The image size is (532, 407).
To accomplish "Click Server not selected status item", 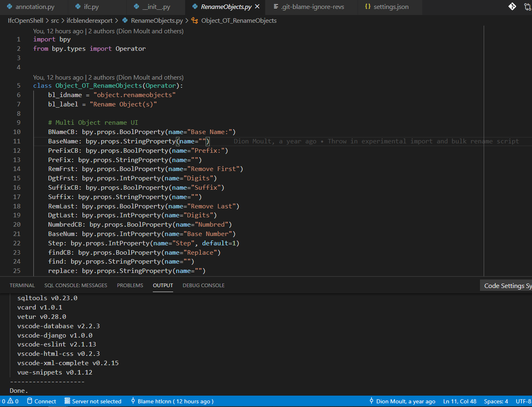I will [93, 401].
